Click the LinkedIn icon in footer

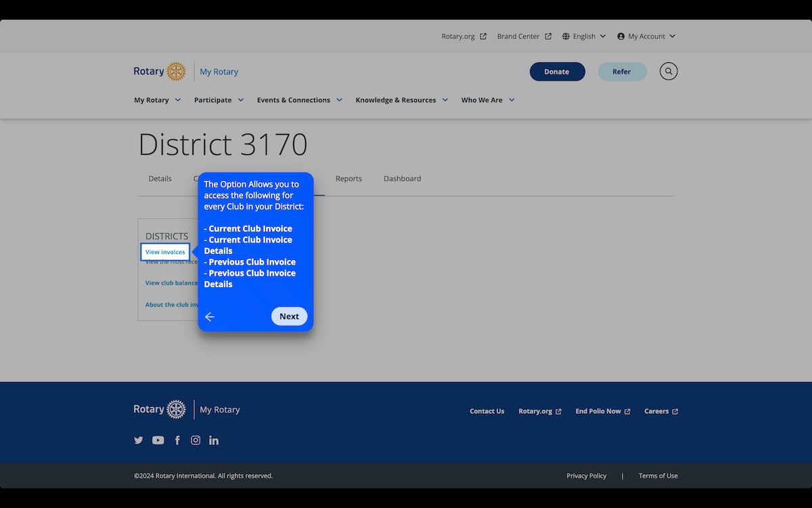pos(214,440)
